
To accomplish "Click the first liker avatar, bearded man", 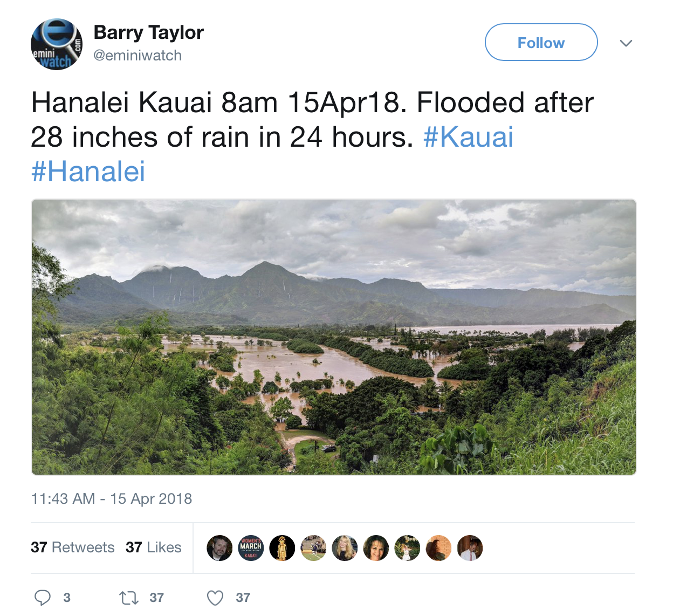I will 219,548.
